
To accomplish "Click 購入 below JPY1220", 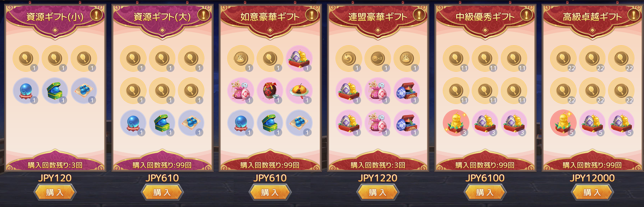I will click(x=378, y=192).
